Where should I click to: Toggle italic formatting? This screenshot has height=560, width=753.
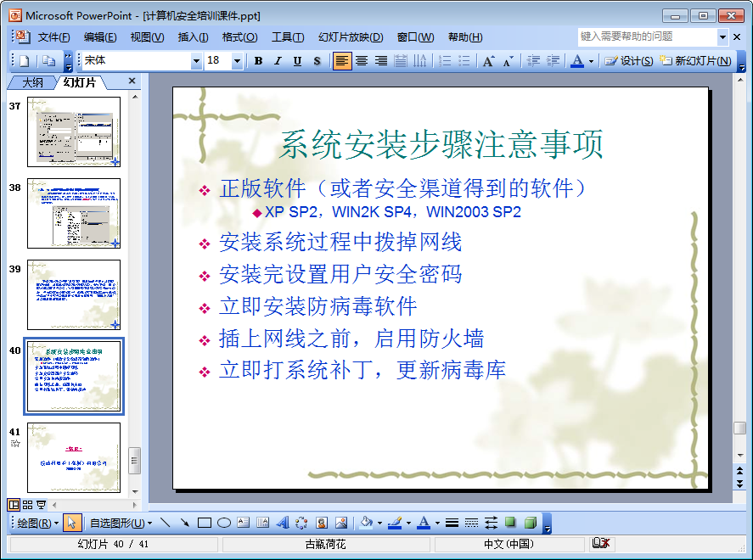click(278, 61)
